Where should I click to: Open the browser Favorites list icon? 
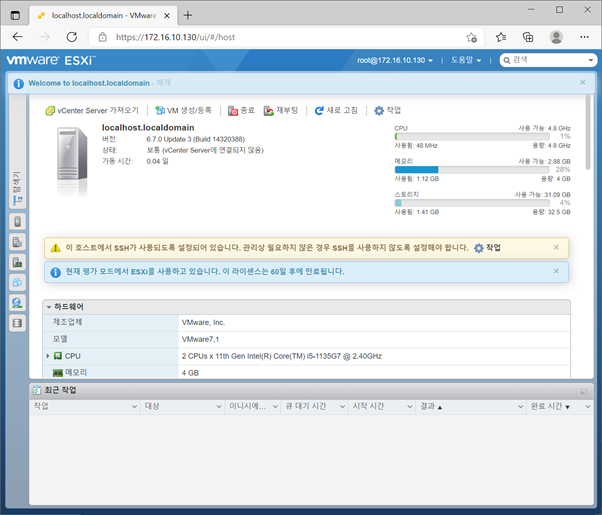coord(501,37)
